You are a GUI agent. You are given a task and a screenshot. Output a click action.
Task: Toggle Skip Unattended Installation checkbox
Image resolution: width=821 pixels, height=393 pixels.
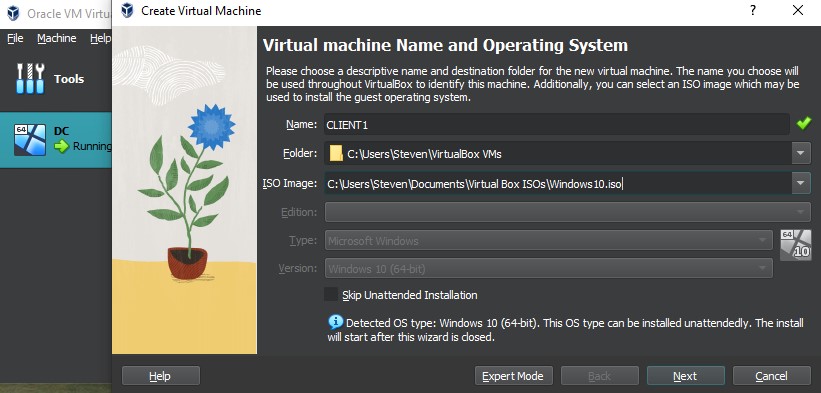pos(331,295)
